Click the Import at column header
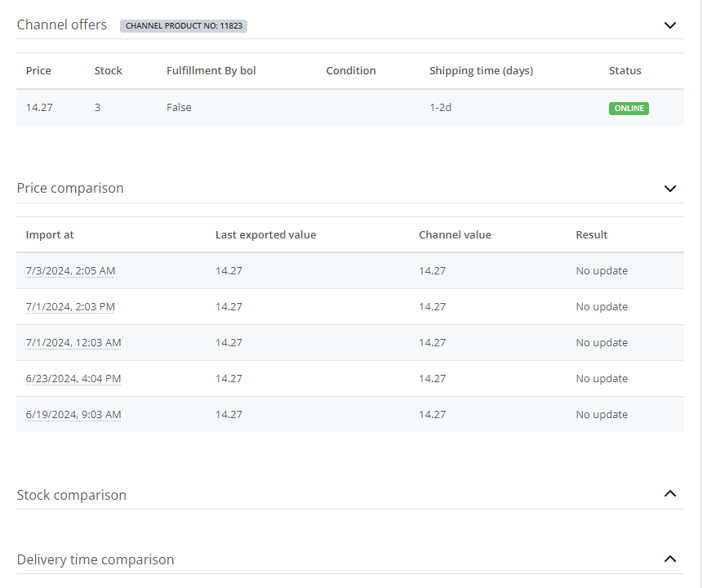Image resolution: width=702 pixels, height=588 pixels. [x=50, y=235]
